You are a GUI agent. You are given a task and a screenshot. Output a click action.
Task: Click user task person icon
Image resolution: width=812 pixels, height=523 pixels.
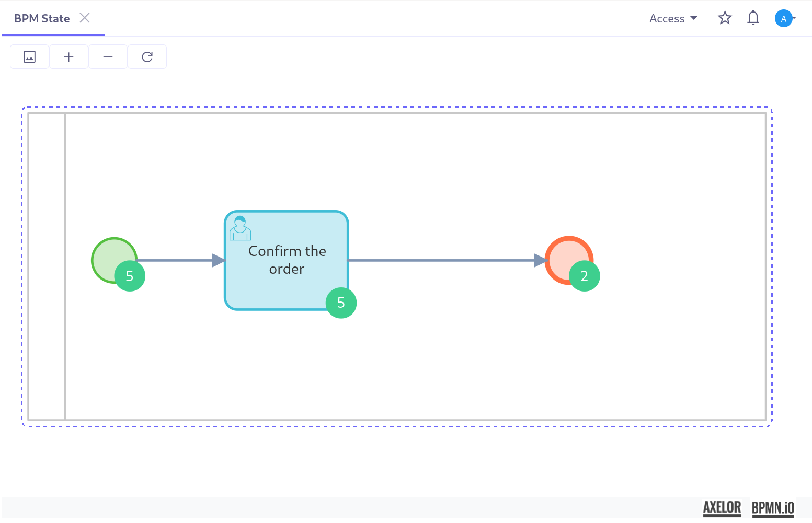coord(240,228)
